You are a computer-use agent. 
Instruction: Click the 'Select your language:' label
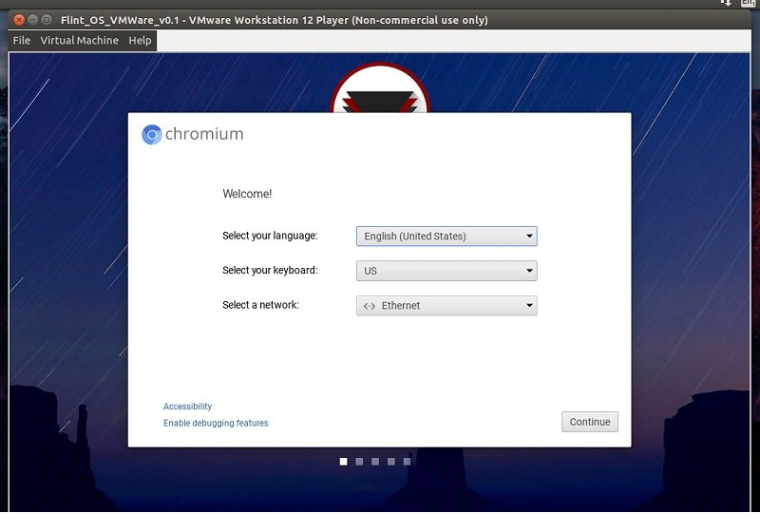(x=270, y=236)
